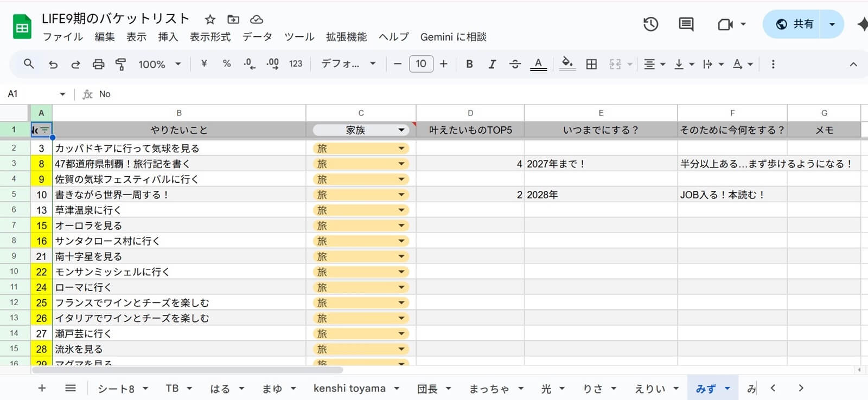
Task: Open version history clock icon
Action: [x=650, y=24]
